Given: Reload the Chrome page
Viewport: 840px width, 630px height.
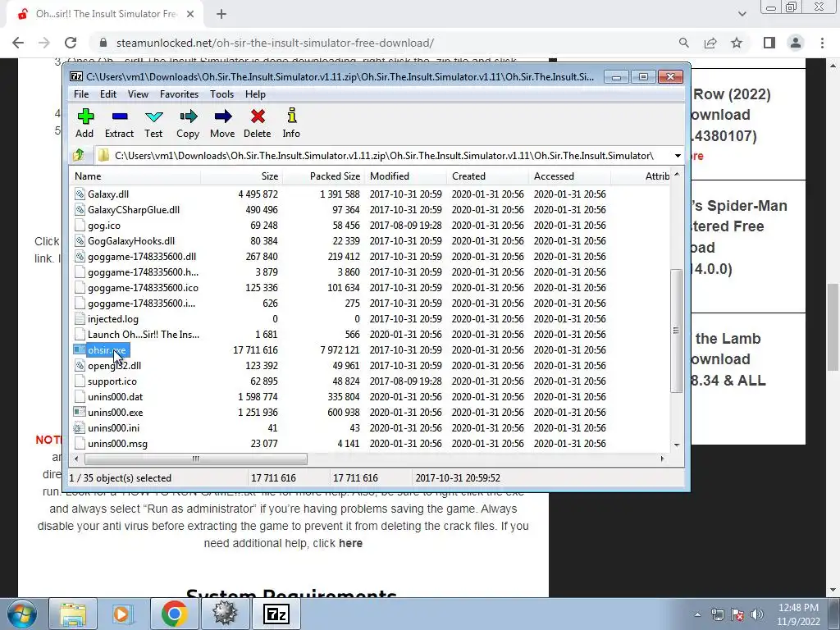Looking at the screenshot, I should point(71,43).
